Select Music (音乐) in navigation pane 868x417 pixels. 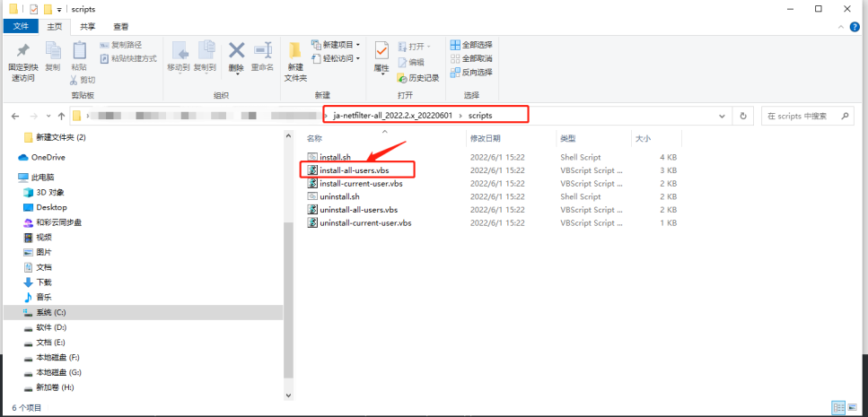coord(44,297)
